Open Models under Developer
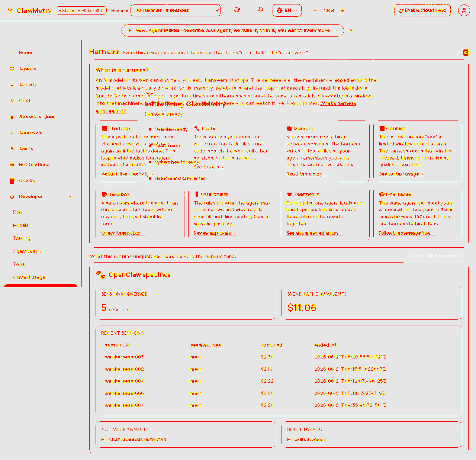 [21, 225]
